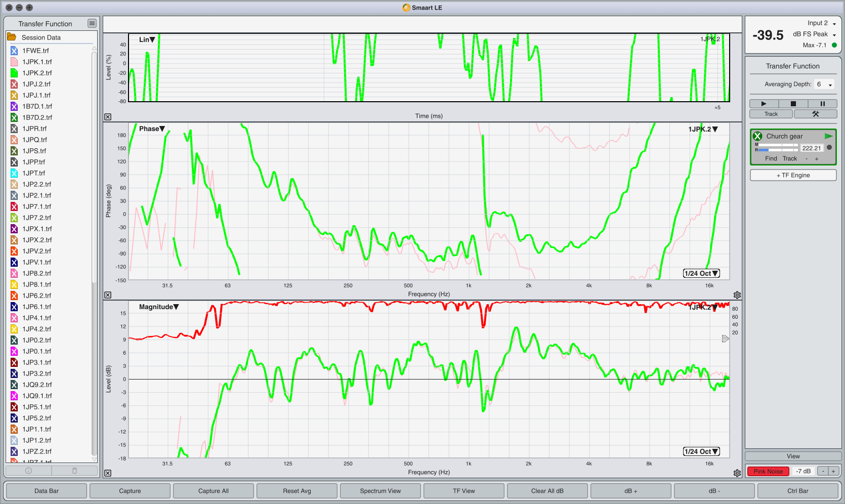Open the dB FS Peak dropdown
The image size is (845, 504).
tap(815, 34)
